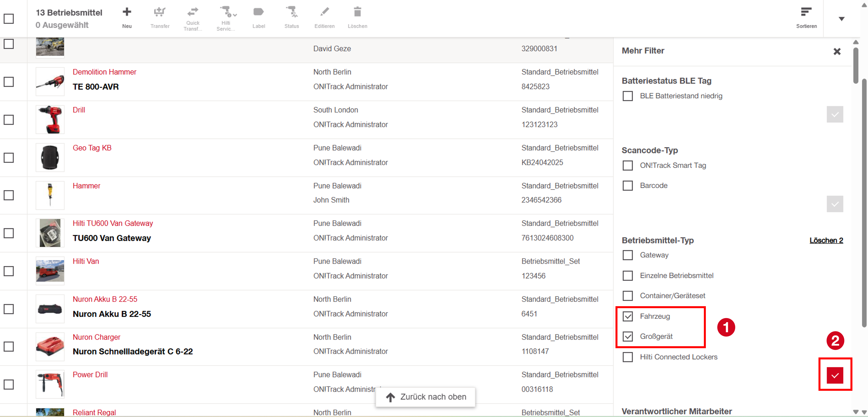Check the Gateway type filter
868x417 pixels.
pyautogui.click(x=628, y=255)
